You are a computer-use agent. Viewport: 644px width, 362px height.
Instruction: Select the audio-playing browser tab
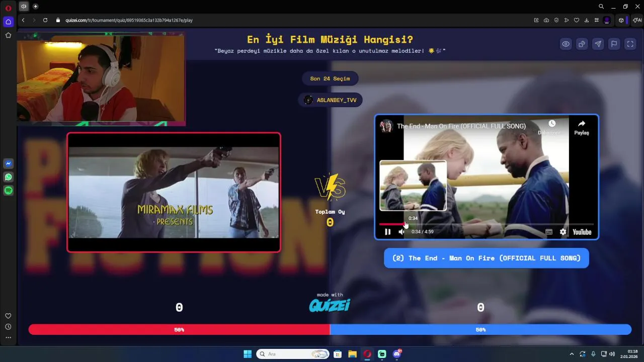click(24, 7)
